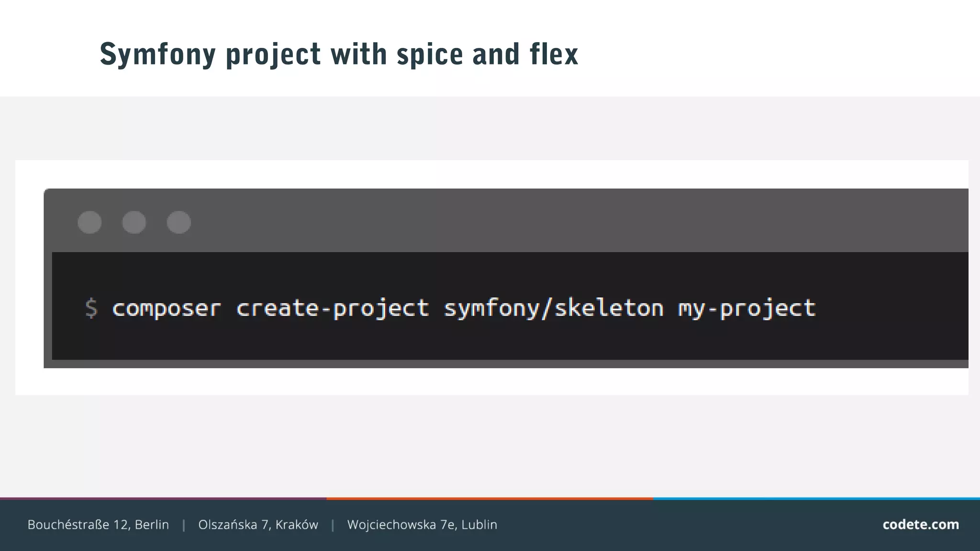Viewport: 980px width, 551px height.
Task: Click the first gray terminal window dot
Action: point(89,222)
